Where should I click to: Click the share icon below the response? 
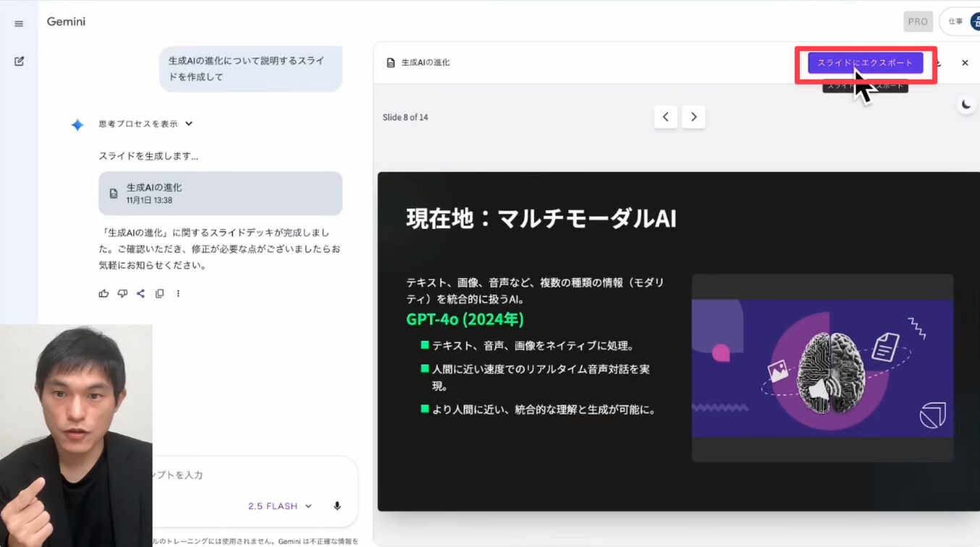pyautogui.click(x=141, y=293)
